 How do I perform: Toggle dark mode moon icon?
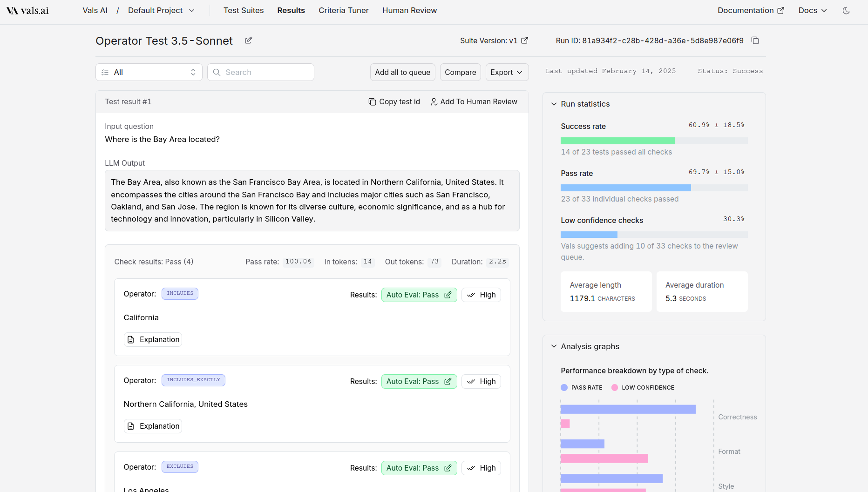pos(847,10)
